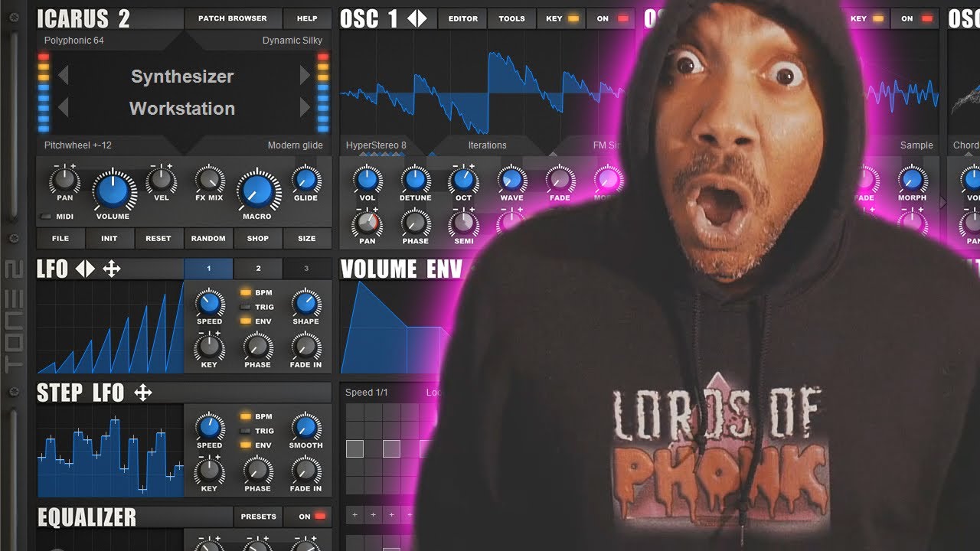The width and height of the screenshot is (980, 551).
Task: Open the Modern glide mode selector
Action: 296,145
